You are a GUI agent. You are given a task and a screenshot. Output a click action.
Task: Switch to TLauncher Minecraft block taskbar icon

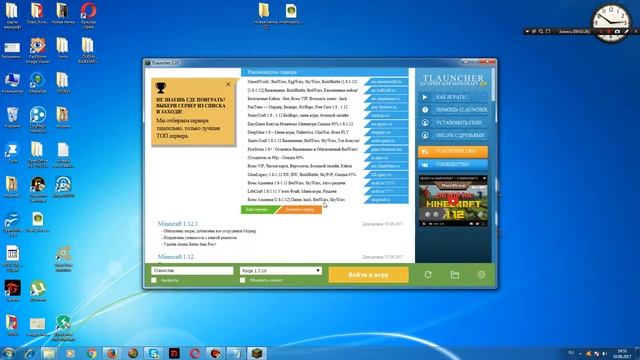pos(256,353)
